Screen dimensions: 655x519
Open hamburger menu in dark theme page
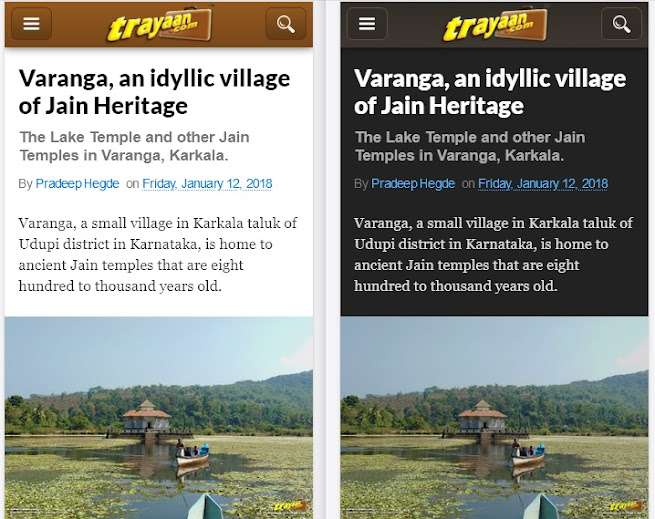tap(367, 24)
